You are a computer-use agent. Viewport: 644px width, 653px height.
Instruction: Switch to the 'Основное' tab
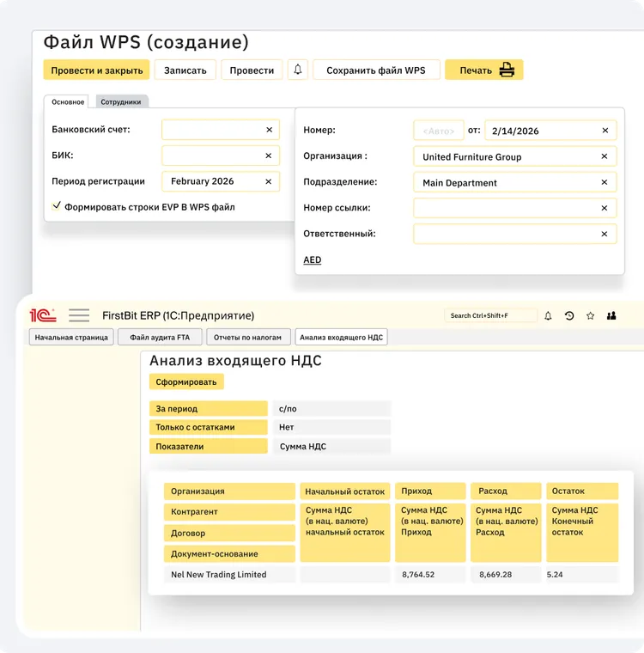(68, 101)
